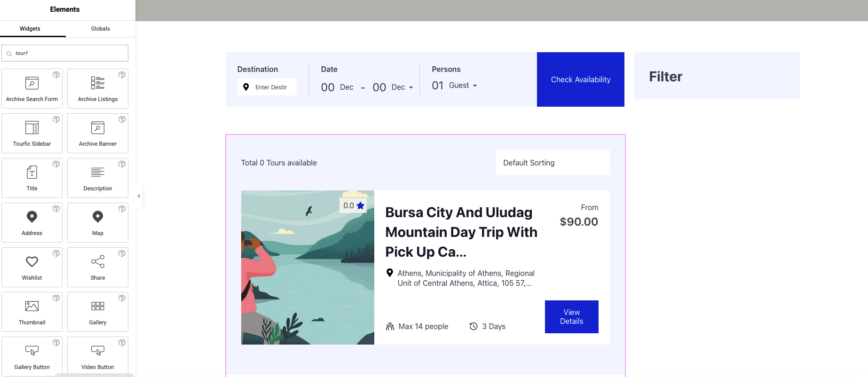
Task: Open the Widgets tab
Action: pos(30,29)
